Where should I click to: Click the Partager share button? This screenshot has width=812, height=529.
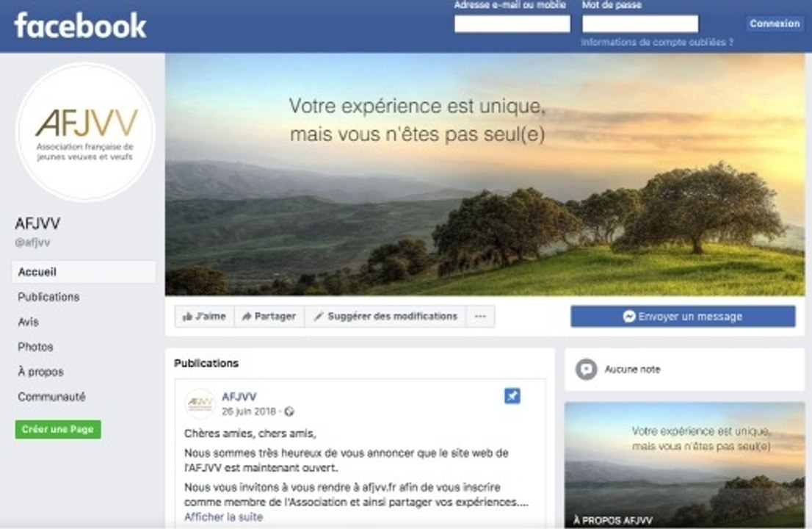pos(269,317)
